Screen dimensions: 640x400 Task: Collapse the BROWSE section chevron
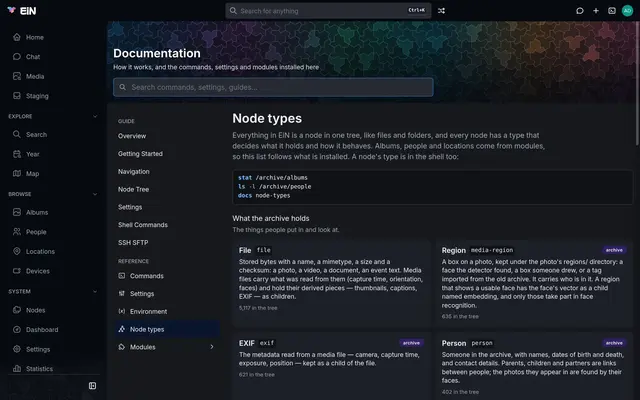pos(95,194)
